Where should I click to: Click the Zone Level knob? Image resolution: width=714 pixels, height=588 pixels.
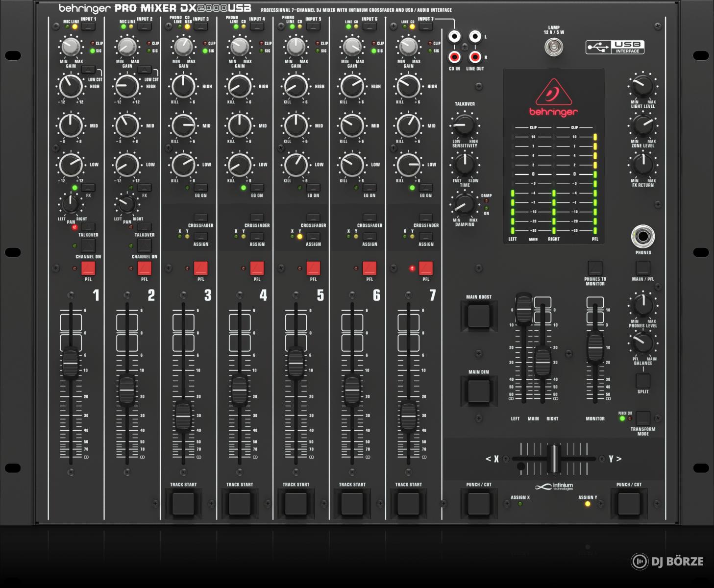pos(643,125)
